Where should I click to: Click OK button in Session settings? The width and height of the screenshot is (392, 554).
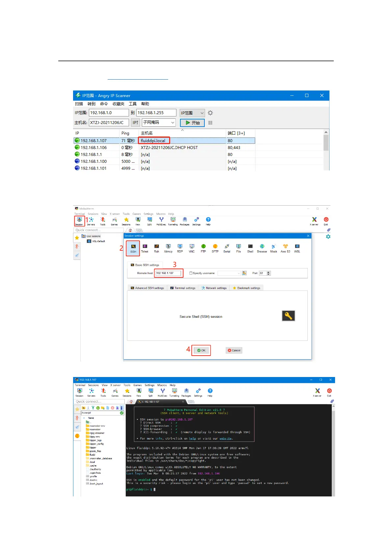point(201,350)
